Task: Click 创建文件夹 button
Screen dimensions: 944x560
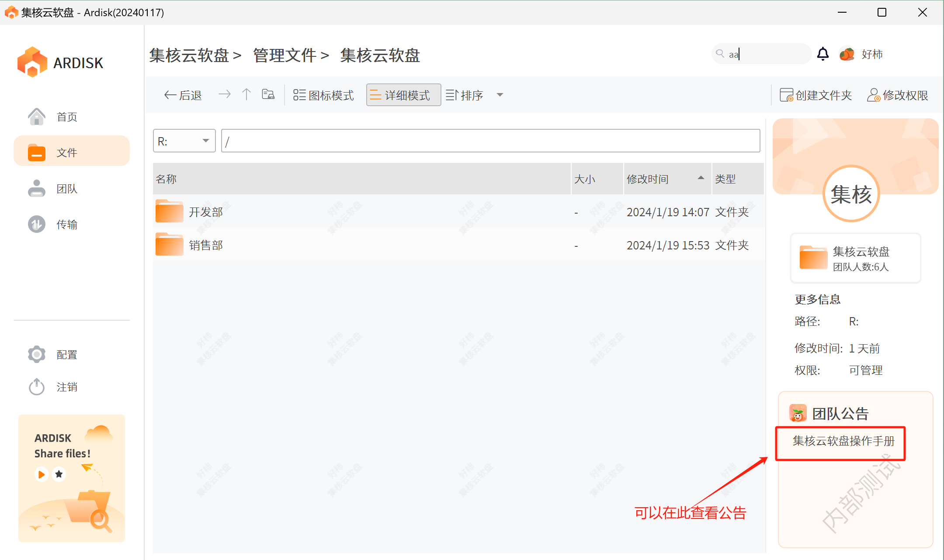Action: click(816, 95)
